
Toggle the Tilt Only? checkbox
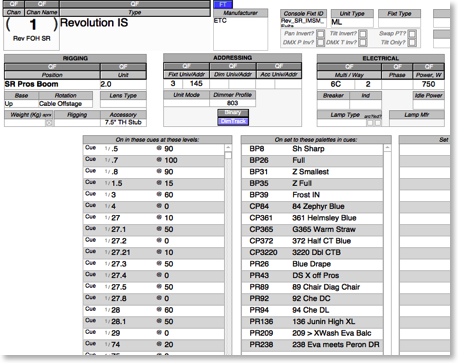tap(412, 42)
